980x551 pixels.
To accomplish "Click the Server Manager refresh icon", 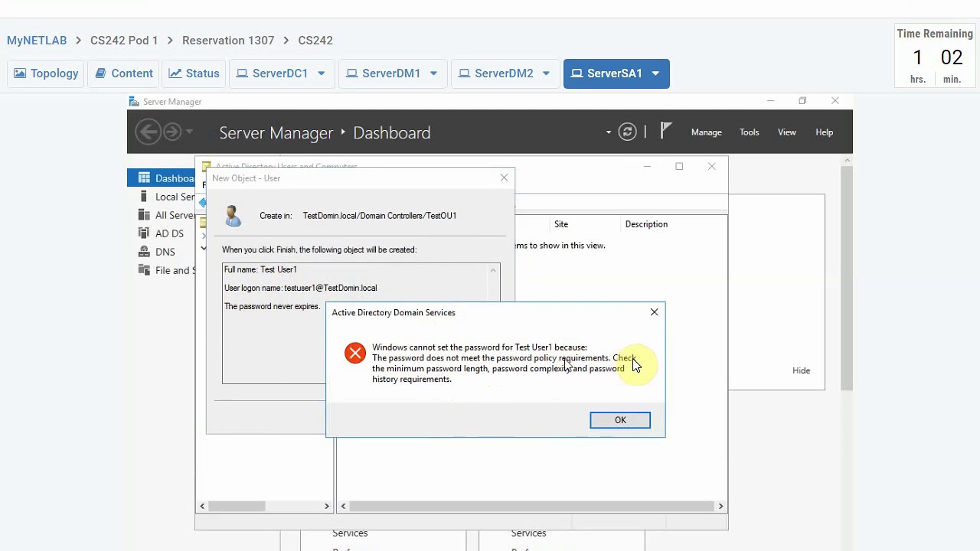I will (x=627, y=132).
